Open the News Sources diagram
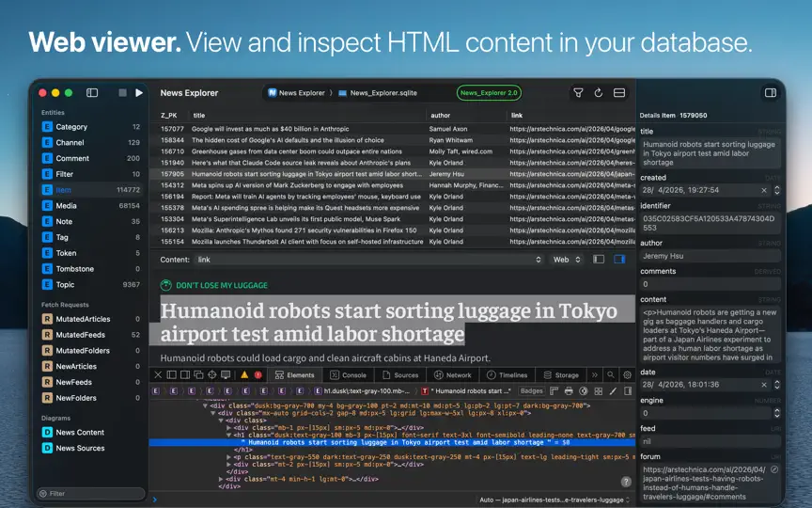This screenshot has width=812, height=508. [91, 448]
